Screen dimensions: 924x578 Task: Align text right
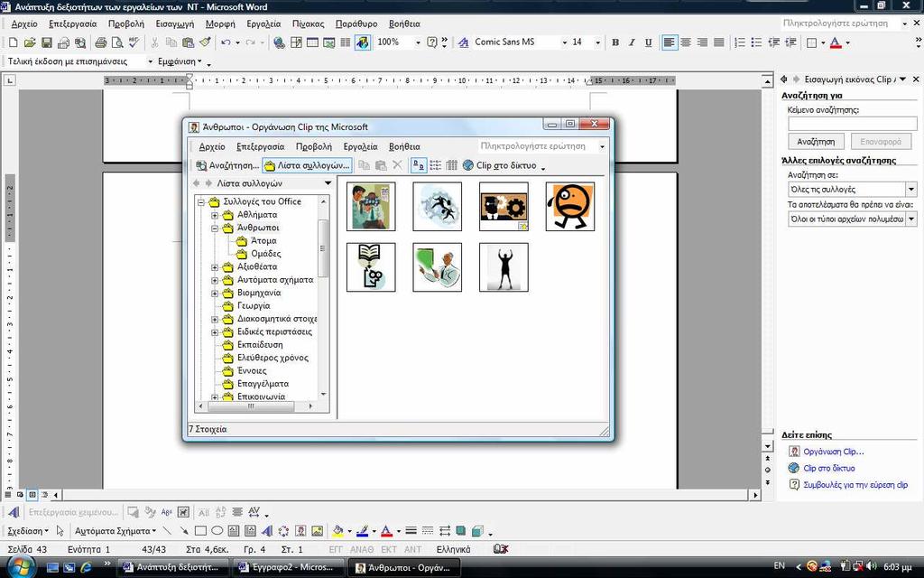point(702,42)
